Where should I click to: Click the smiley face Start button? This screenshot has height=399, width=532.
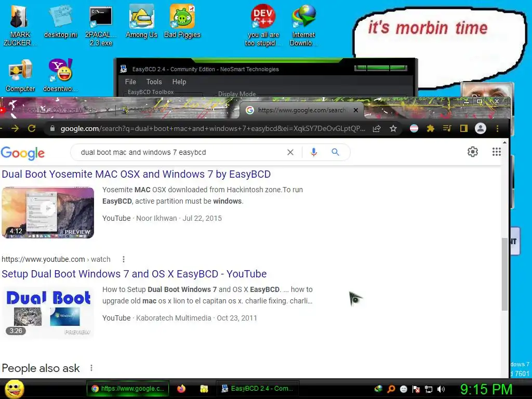tap(14, 389)
